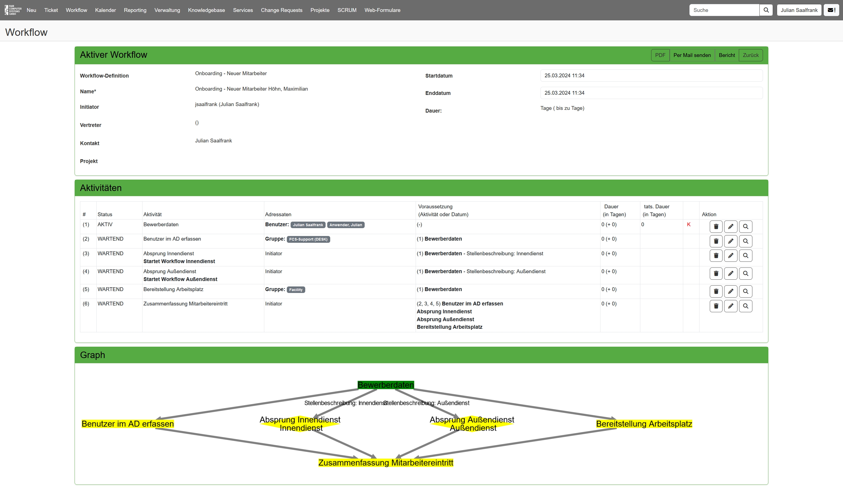Open the mail notification icon in header
Viewport: 843px width, 504px height.
tap(831, 10)
